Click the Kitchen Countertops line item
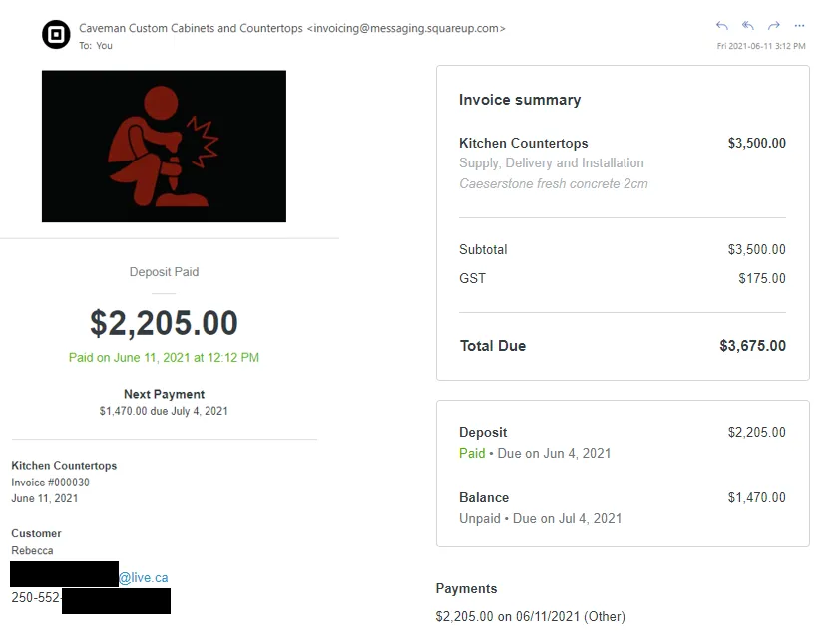The image size is (834, 644). (x=523, y=143)
